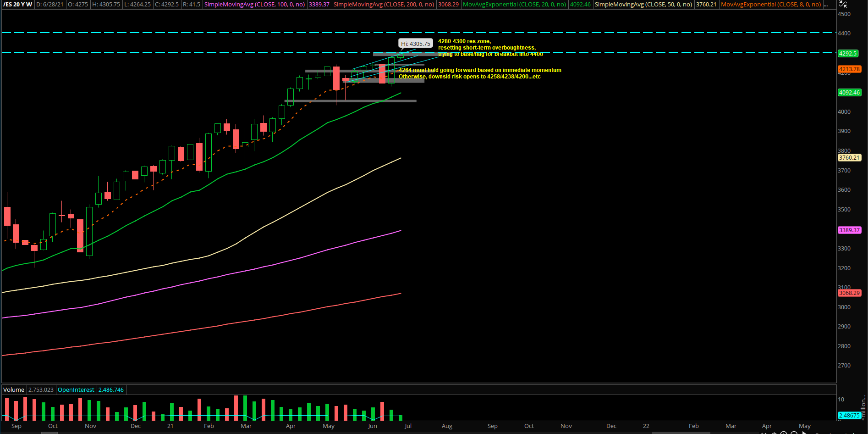868x434 pixels.
Task: Click the 3389.37 value in study header
Action: pyautogui.click(x=319, y=4)
